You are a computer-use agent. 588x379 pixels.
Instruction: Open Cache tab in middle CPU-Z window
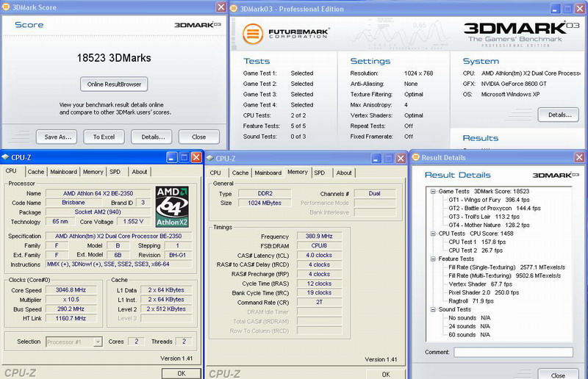(x=240, y=173)
